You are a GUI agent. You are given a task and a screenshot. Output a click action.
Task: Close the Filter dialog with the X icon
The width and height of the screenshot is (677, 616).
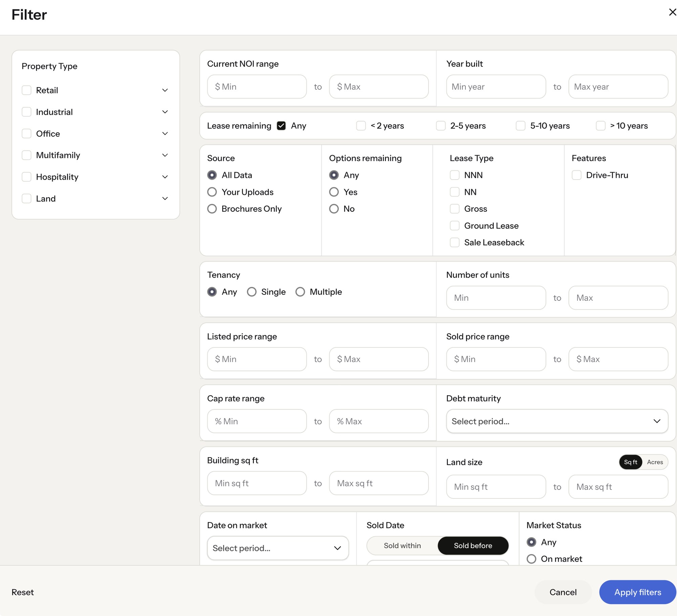(672, 12)
